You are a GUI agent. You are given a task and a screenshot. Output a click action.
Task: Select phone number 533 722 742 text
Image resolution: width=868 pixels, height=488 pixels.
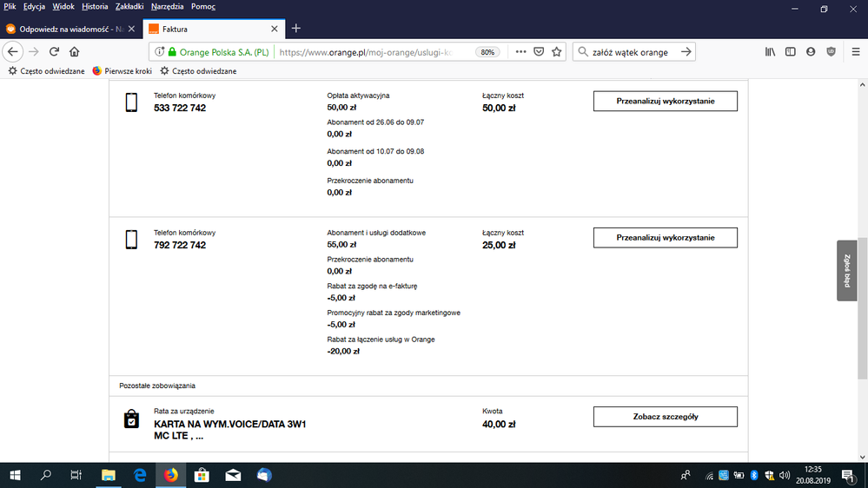[x=180, y=108]
